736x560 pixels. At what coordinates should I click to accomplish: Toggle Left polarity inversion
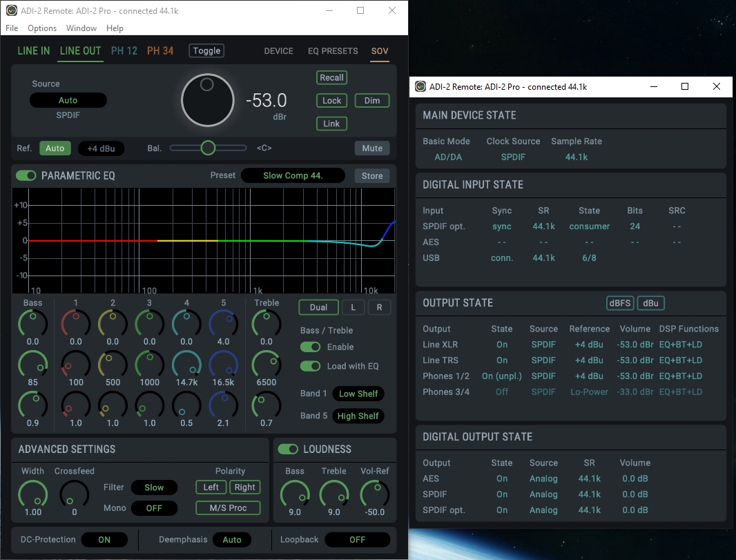[211, 487]
